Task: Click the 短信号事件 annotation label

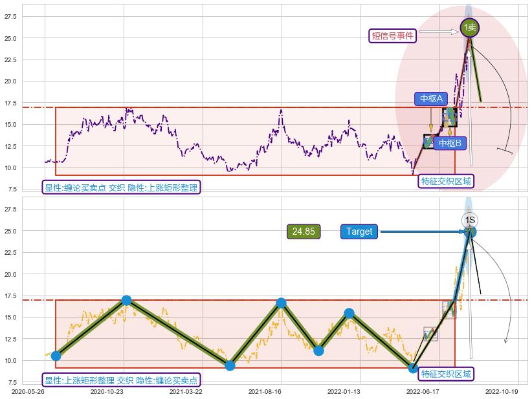Action: (x=392, y=36)
